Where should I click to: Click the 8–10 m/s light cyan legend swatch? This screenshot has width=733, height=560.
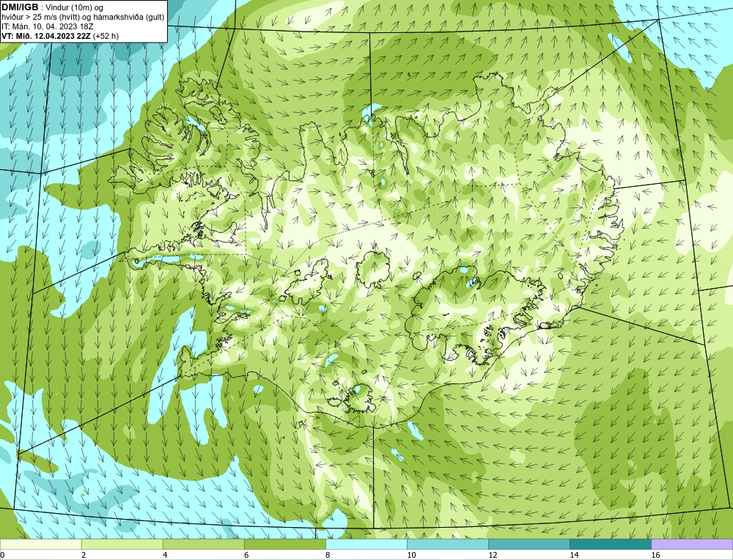366,545
